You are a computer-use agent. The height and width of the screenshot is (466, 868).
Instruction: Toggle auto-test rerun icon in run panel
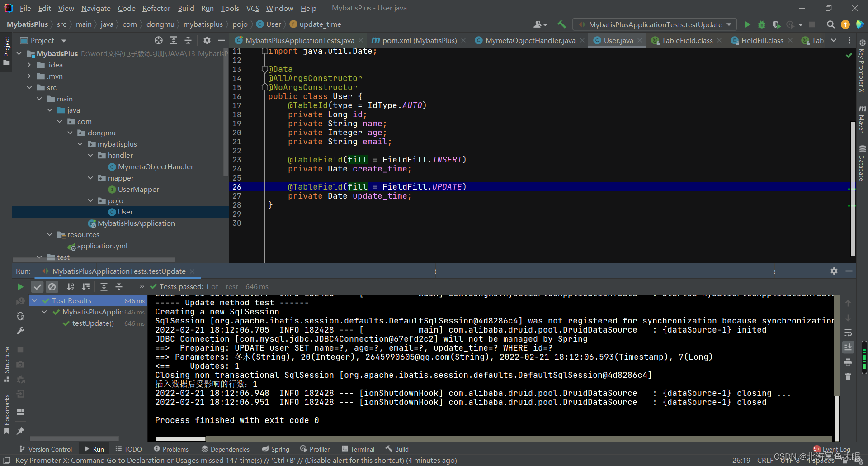click(20, 316)
